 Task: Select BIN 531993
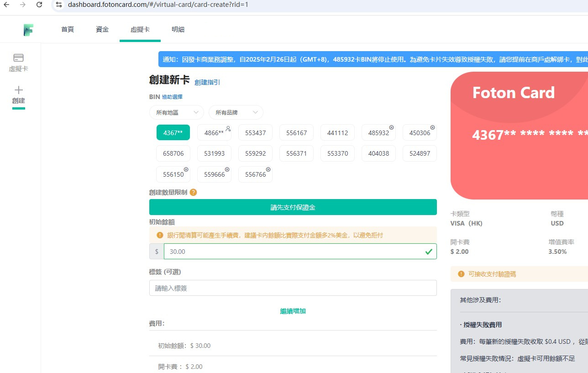point(214,153)
